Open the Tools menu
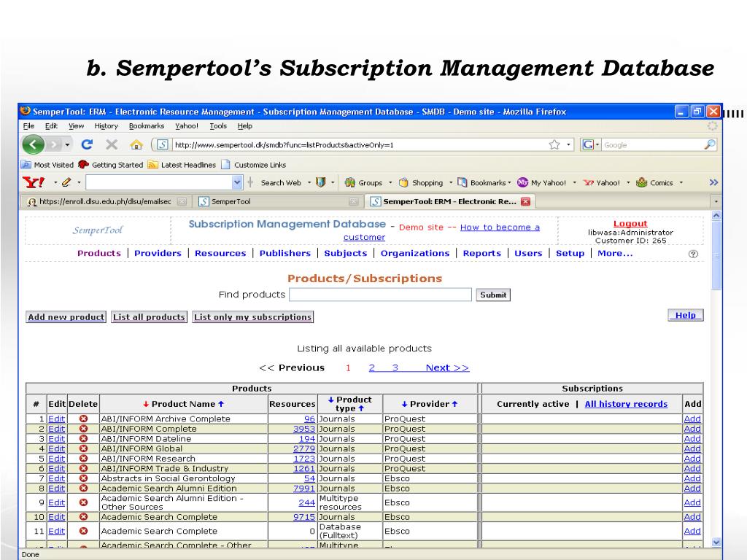 pyautogui.click(x=218, y=125)
